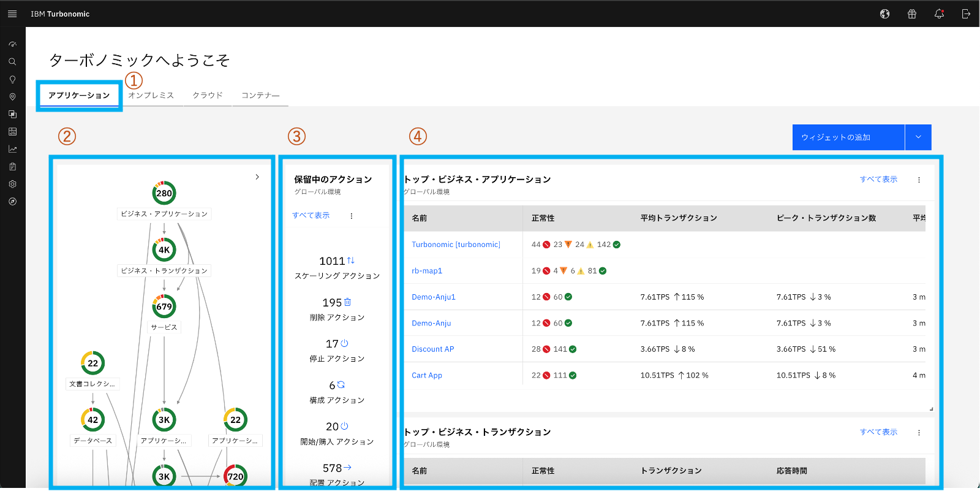Click the gift icon in header

pyautogui.click(x=912, y=13)
